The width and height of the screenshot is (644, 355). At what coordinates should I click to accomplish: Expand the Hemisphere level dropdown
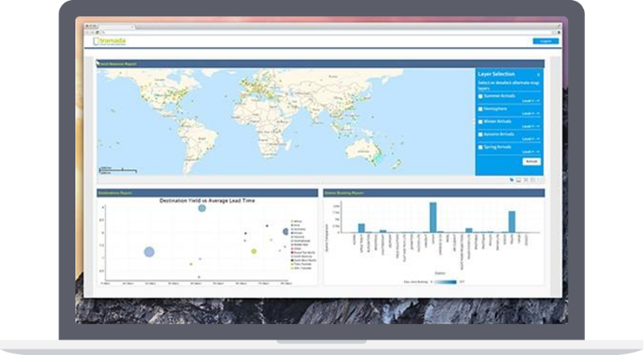click(x=531, y=115)
